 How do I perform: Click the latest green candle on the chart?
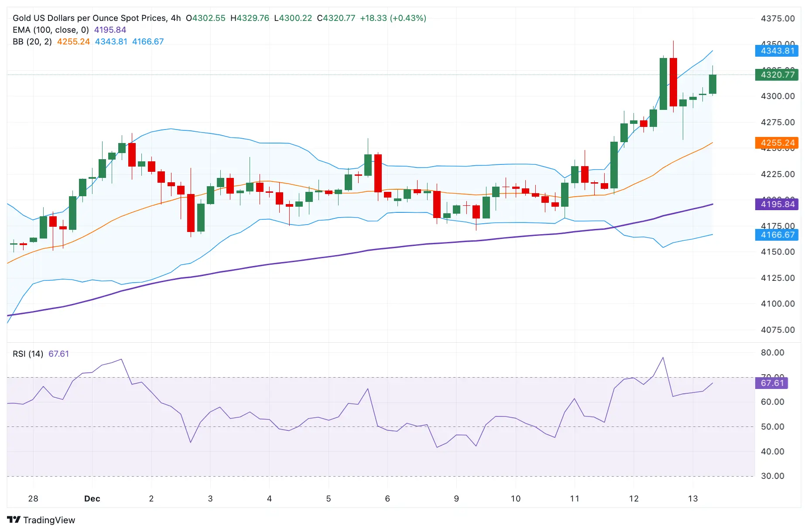click(712, 84)
